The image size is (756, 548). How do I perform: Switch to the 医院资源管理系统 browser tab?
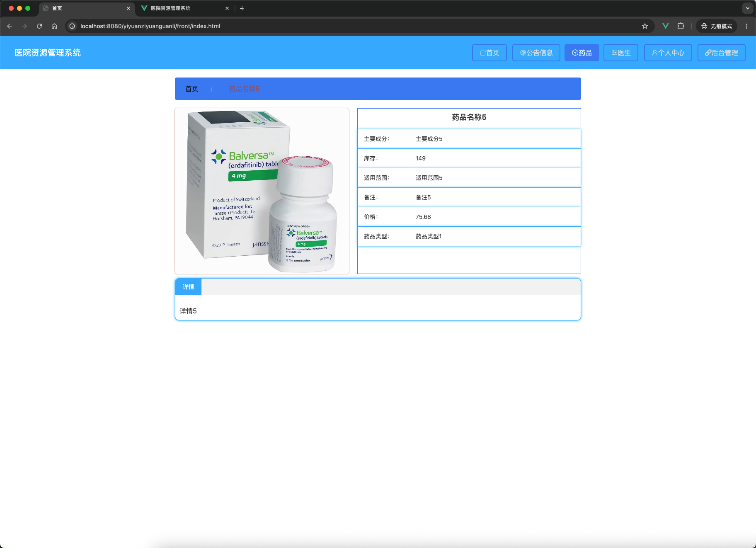pyautogui.click(x=185, y=8)
